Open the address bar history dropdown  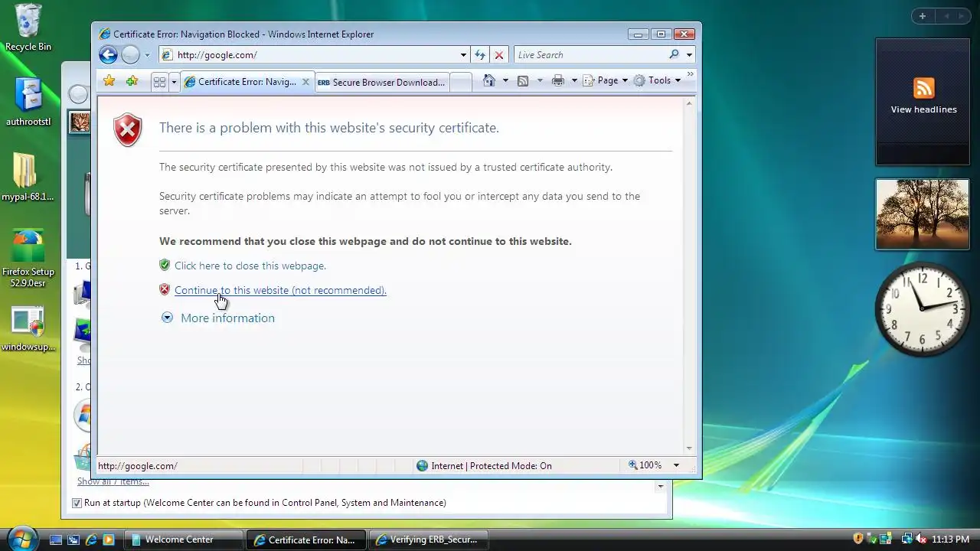(463, 55)
